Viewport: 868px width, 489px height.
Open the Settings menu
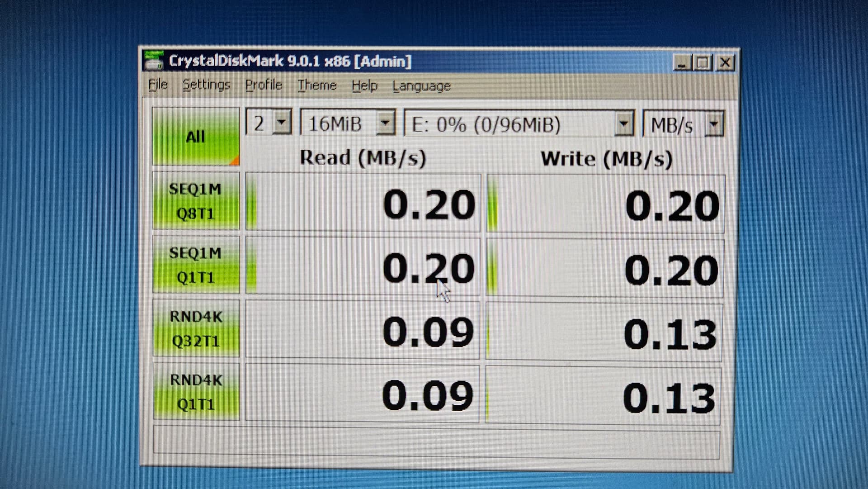tap(206, 85)
